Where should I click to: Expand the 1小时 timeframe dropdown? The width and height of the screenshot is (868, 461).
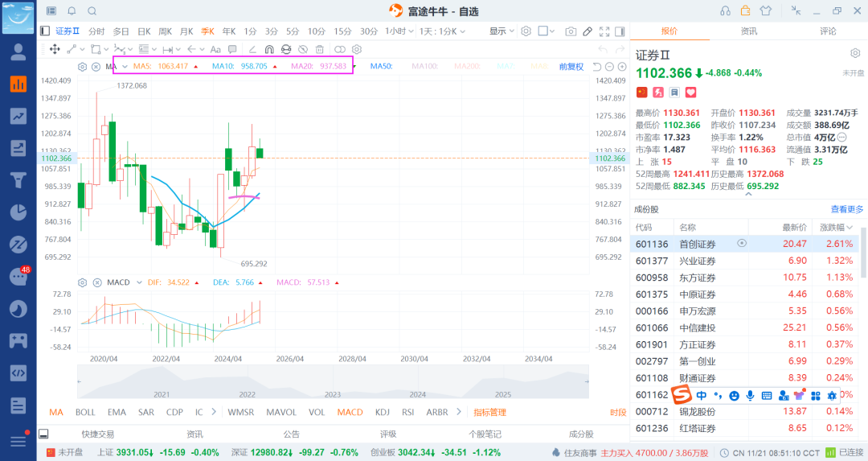399,31
